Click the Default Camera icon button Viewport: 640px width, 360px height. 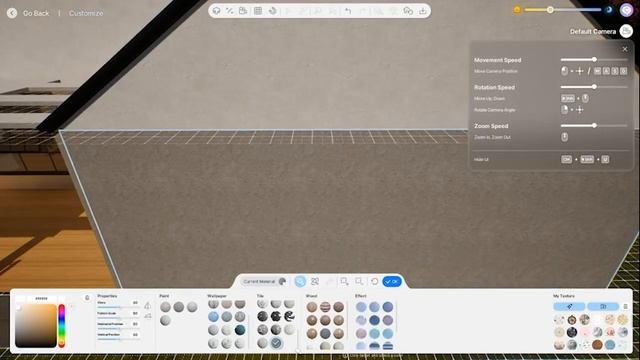626,31
